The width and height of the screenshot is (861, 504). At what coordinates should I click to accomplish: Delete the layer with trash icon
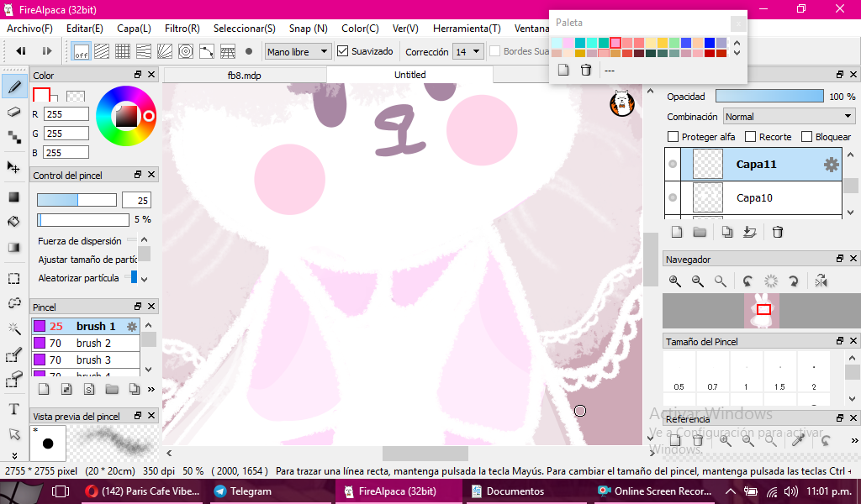point(778,233)
